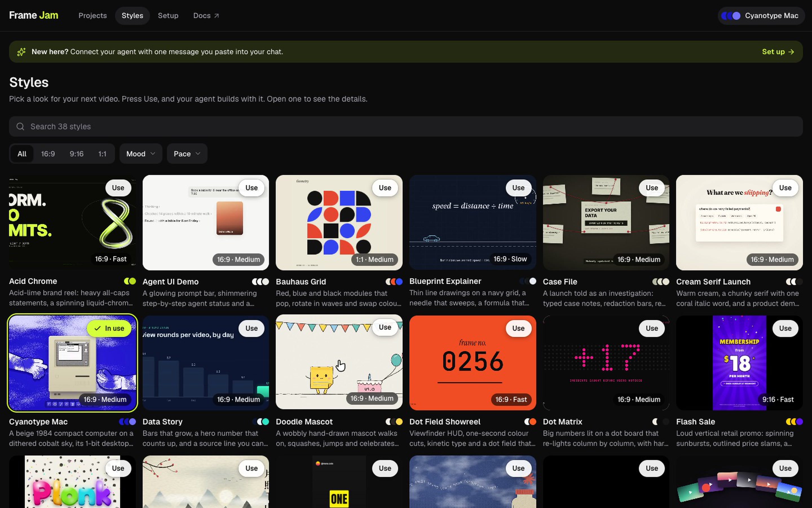Toggle the In use badge on Cyanotype Mac
Image resolution: width=812 pixels, height=508 pixels.
click(x=110, y=328)
